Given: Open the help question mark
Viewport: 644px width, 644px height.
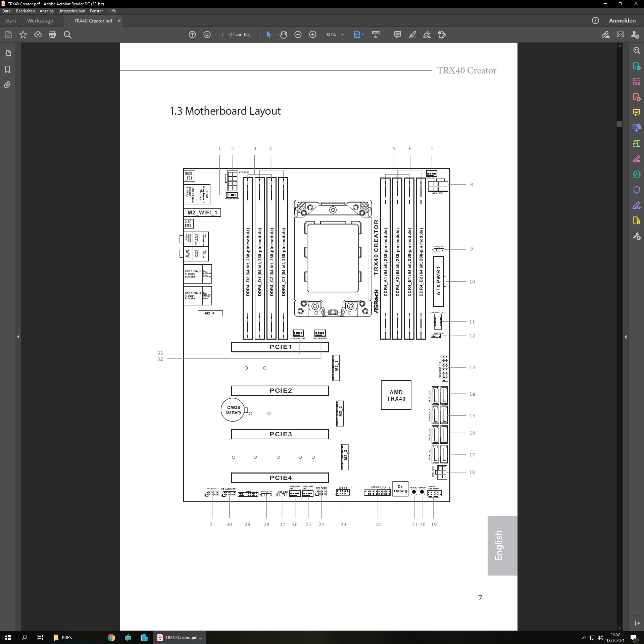Looking at the screenshot, I should click(x=595, y=20).
